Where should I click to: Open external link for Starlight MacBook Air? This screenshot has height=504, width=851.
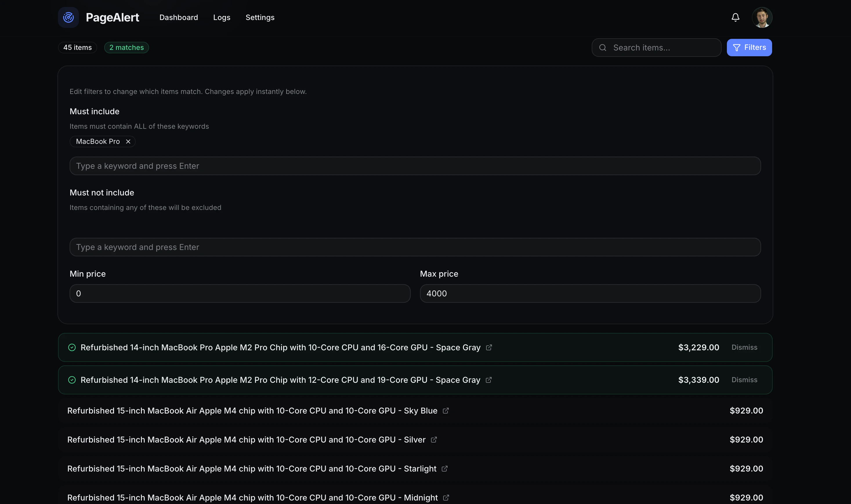(445, 469)
